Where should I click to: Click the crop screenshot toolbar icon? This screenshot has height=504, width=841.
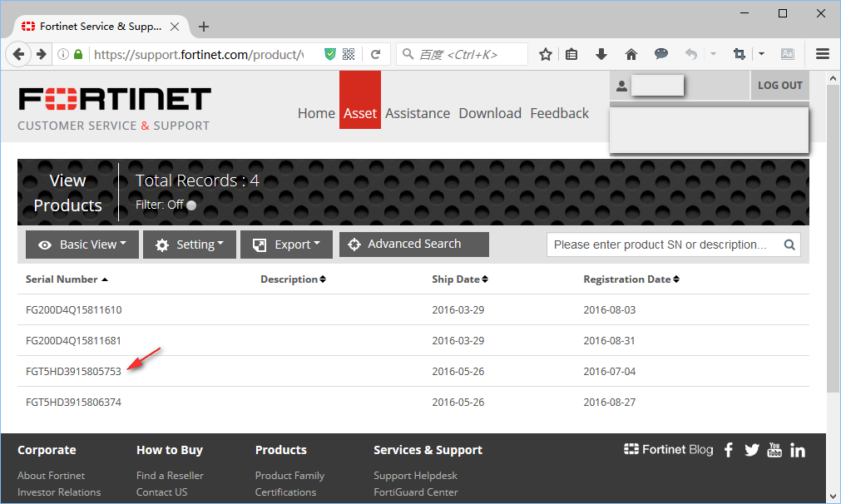[739, 54]
